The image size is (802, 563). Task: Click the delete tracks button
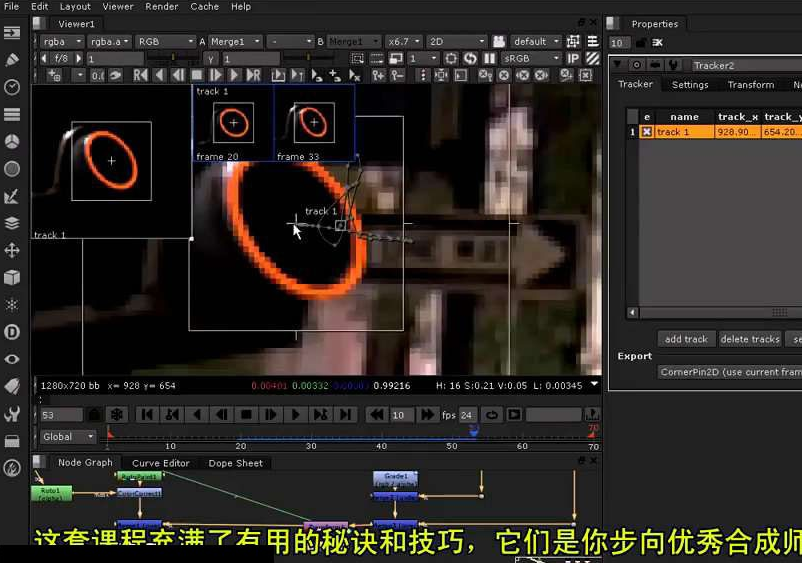[x=749, y=339]
